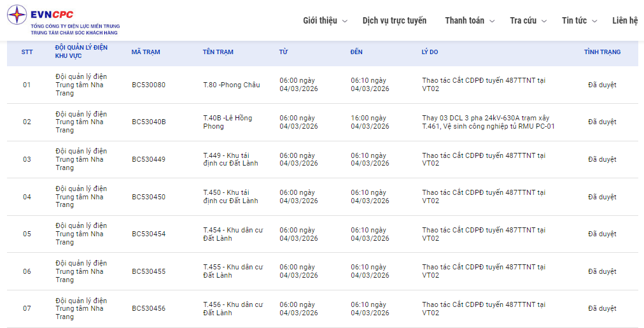Click station code BC530456

pos(148,308)
